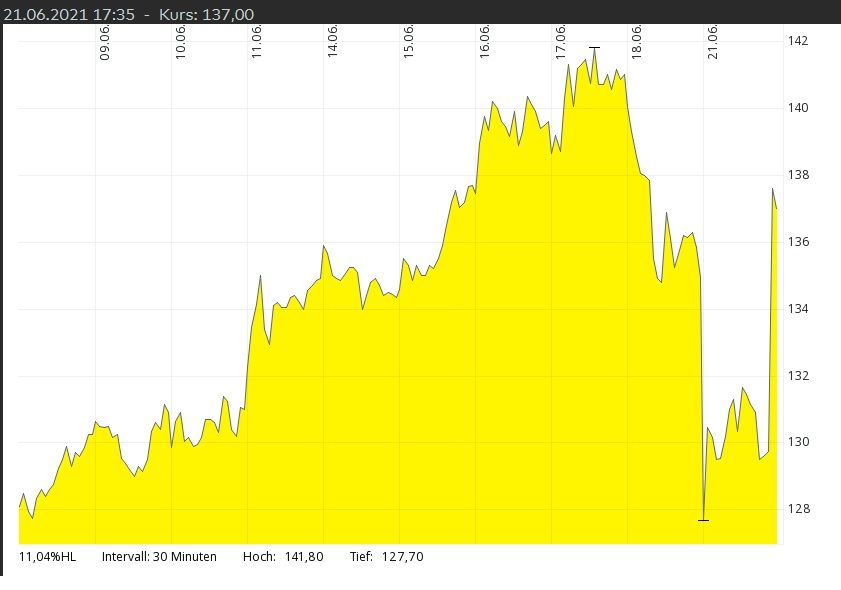This screenshot has width=841, height=590.
Task: Select the 21.06. date label
Action: (713, 43)
